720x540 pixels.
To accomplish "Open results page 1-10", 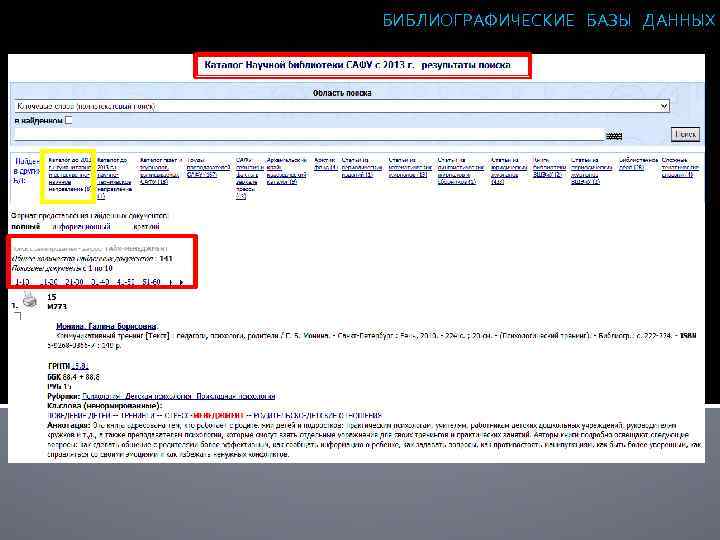I will click(22, 282).
